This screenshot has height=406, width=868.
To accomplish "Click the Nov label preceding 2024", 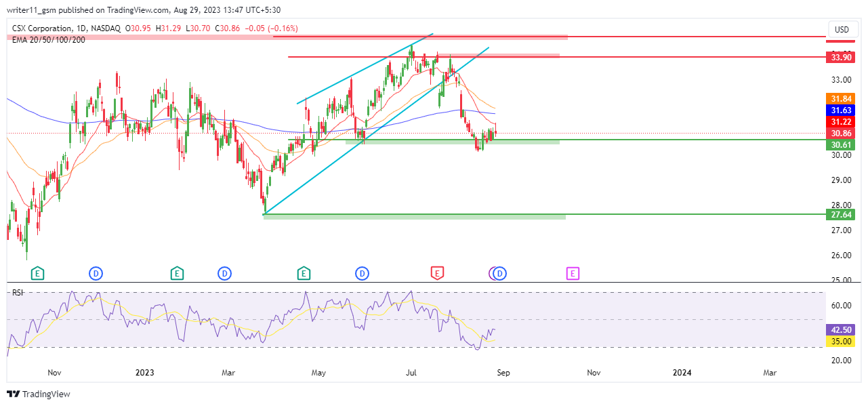I will tap(594, 372).
